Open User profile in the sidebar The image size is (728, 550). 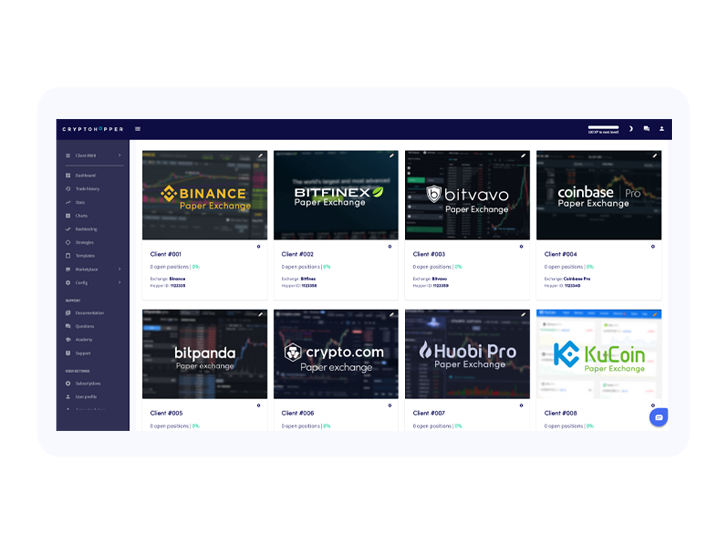click(x=86, y=397)
